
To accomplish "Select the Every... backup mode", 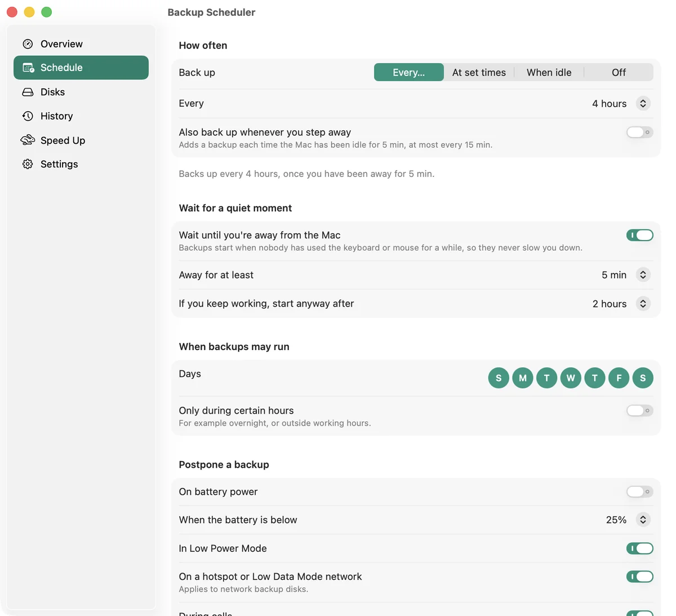I will tap(409, 72).
